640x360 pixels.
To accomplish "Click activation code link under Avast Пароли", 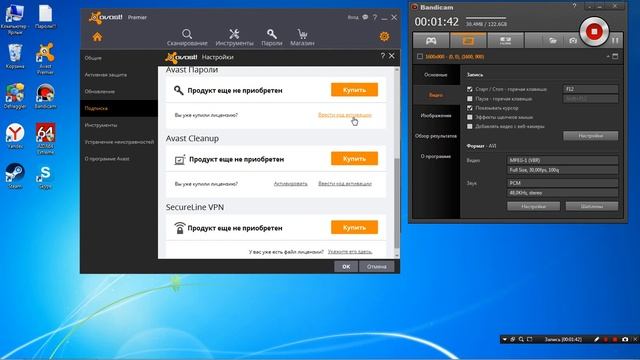I will point(345,115).
